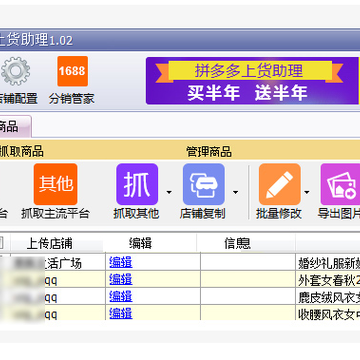Expand the 批量修改 dropdown arrow

tap(306, 192)
